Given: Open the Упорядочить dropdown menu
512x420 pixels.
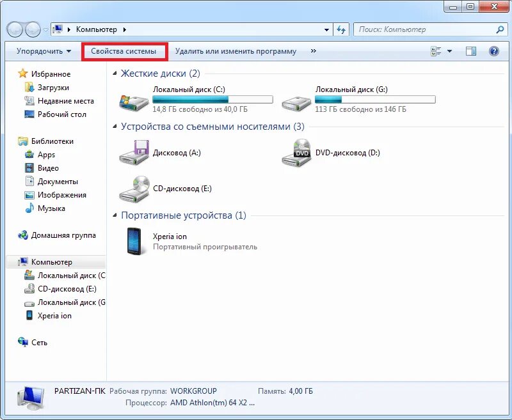Looking at the screenshot, I should 44,51.
